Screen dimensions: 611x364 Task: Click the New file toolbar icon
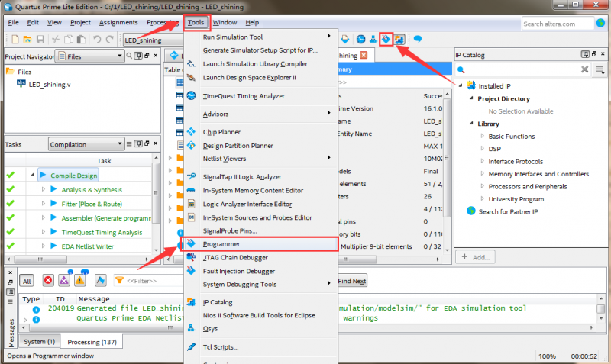tap(15, 40)
